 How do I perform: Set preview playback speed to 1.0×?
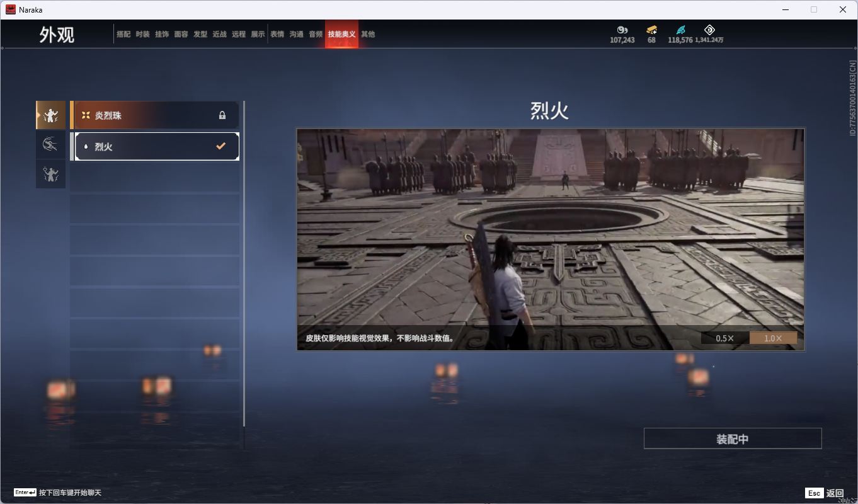point(773,338)
